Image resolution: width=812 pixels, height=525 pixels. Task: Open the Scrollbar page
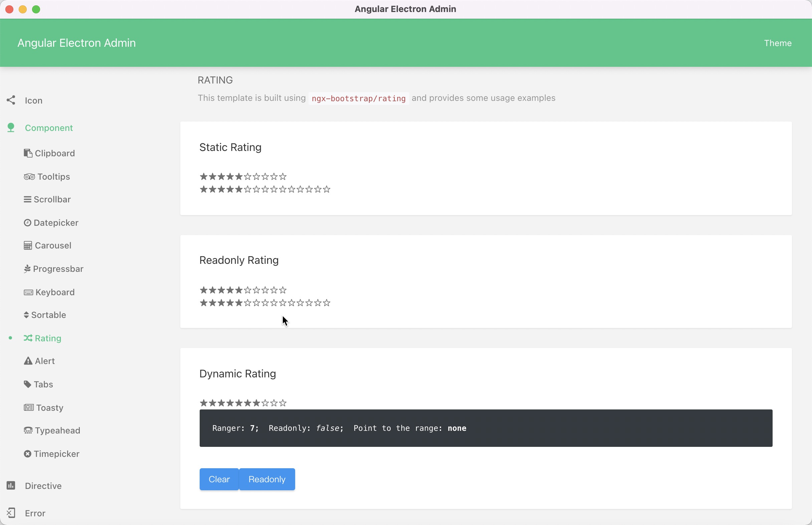click(x=52, y=199)
